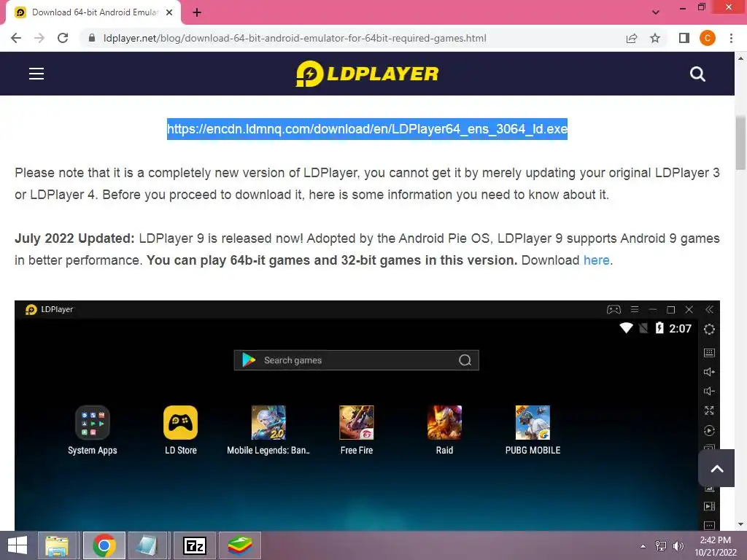Click the scrollbar down arrow
Screen dimensions: 747x560
coord(740,524)
